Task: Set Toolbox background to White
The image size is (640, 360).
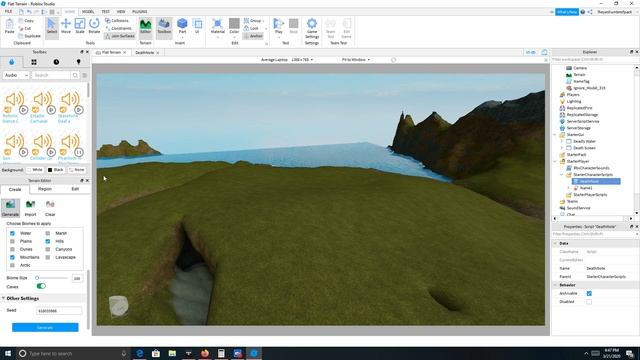Action: tap(35, 169)
